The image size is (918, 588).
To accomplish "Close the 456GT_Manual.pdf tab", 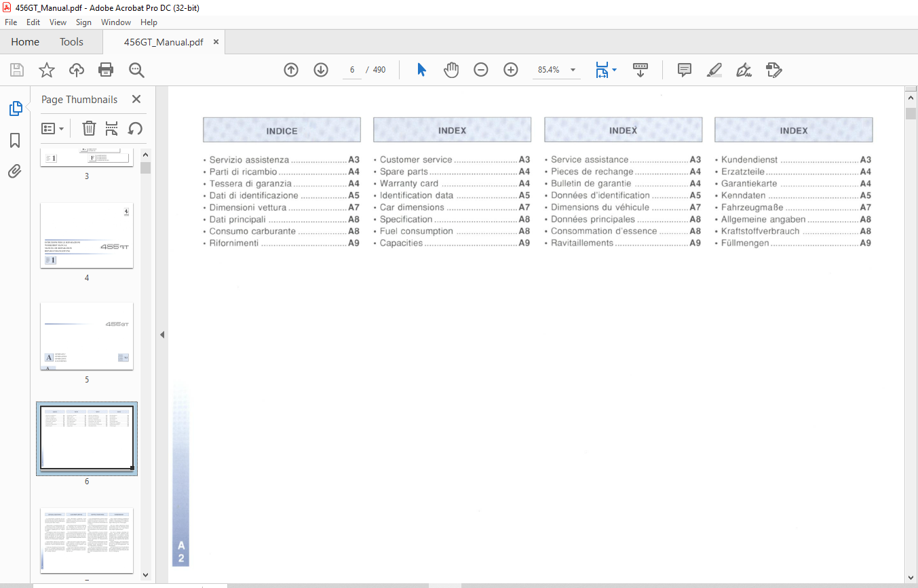I will pos(216,42).
